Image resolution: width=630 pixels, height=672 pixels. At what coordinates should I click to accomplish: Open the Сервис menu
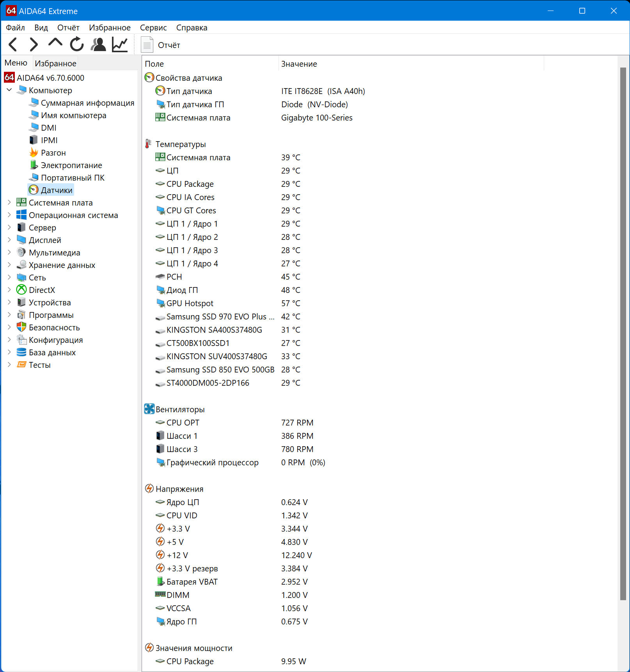pyautogui.click(x=153, y=28)
